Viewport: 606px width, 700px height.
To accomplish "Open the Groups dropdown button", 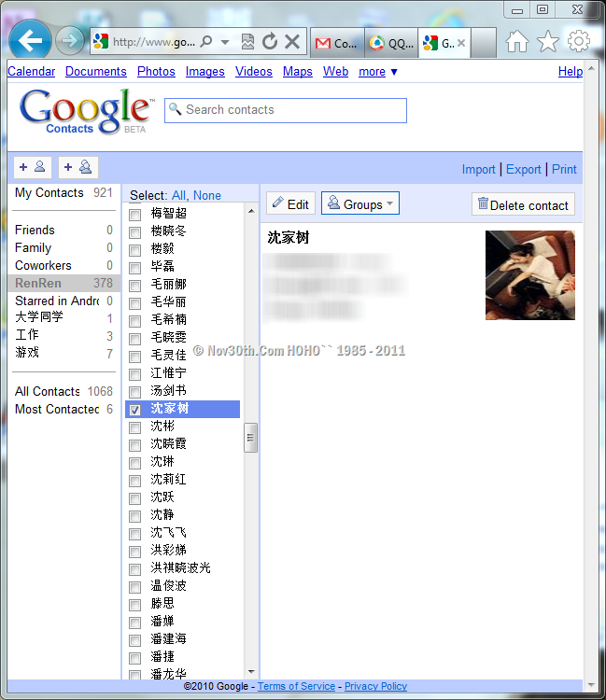I will [x=360, y=203].
